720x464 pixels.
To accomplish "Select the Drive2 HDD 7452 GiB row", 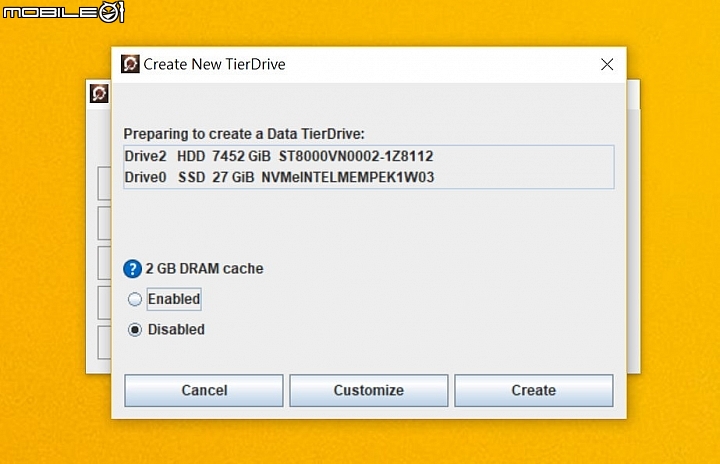I will (x=369, y=156).
